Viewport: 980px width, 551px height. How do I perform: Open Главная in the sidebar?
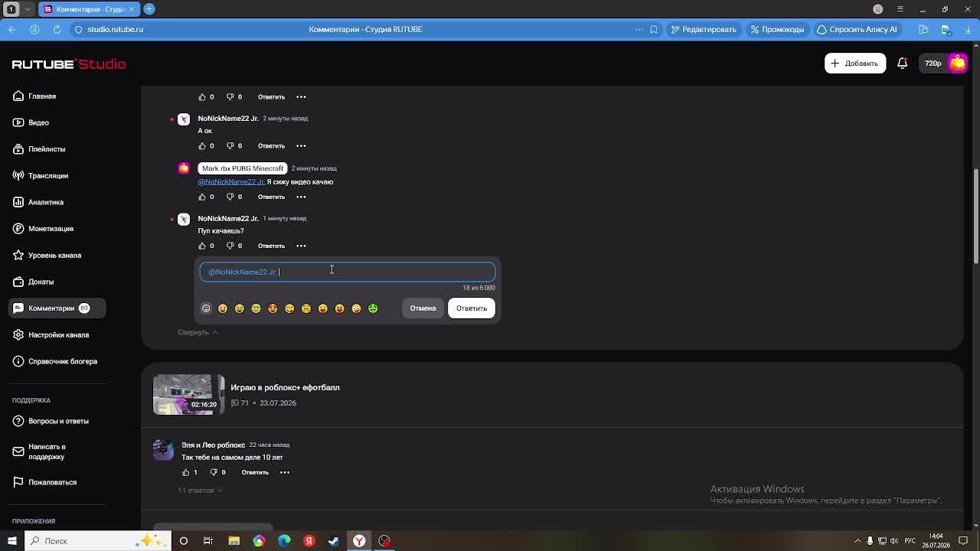[x=34, y=96]
